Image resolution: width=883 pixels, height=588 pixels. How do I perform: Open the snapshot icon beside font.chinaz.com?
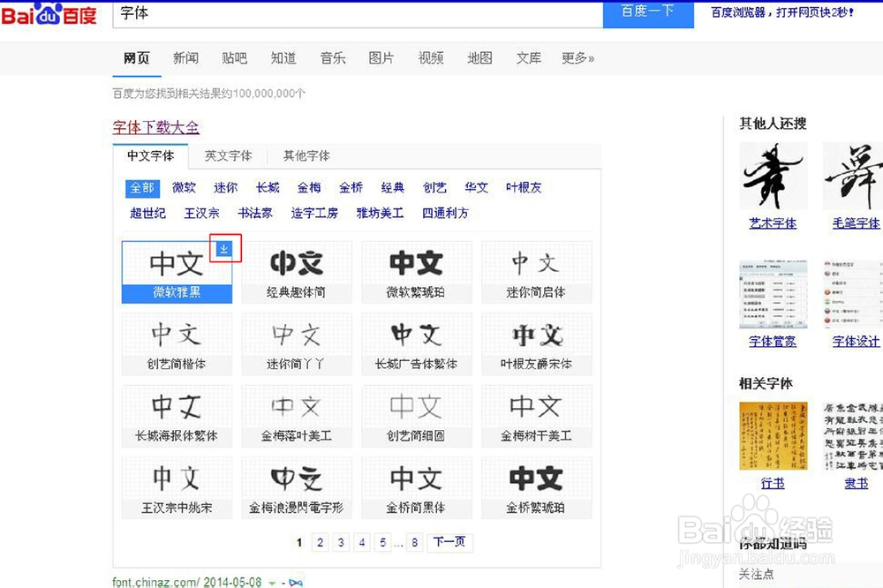click(x=296, y=582)
